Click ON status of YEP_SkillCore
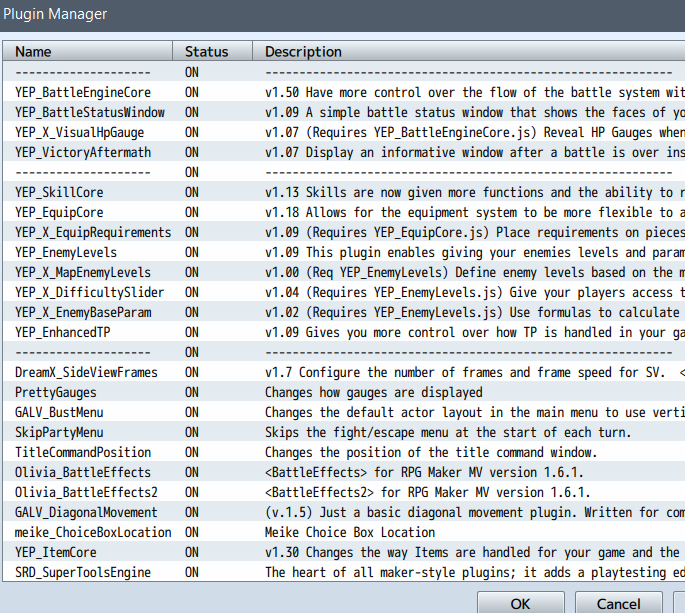The width and height of the screenshot is (685, 613). click(192, 192)
